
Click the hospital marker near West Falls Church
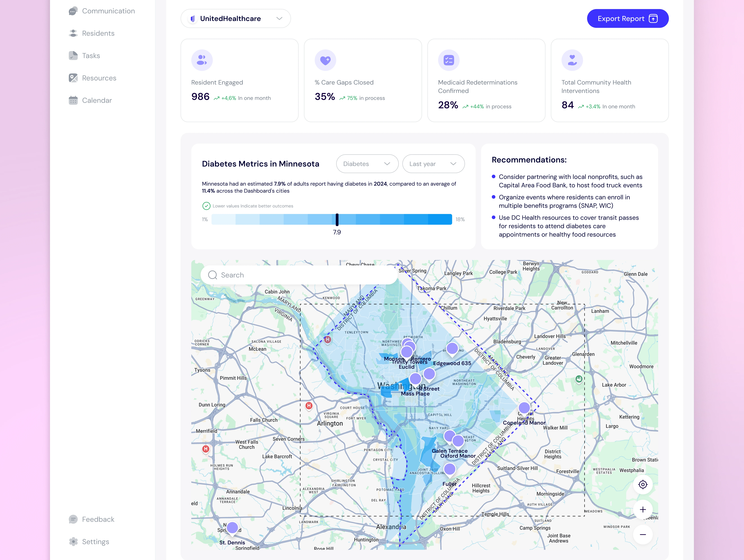click(206, 449)
